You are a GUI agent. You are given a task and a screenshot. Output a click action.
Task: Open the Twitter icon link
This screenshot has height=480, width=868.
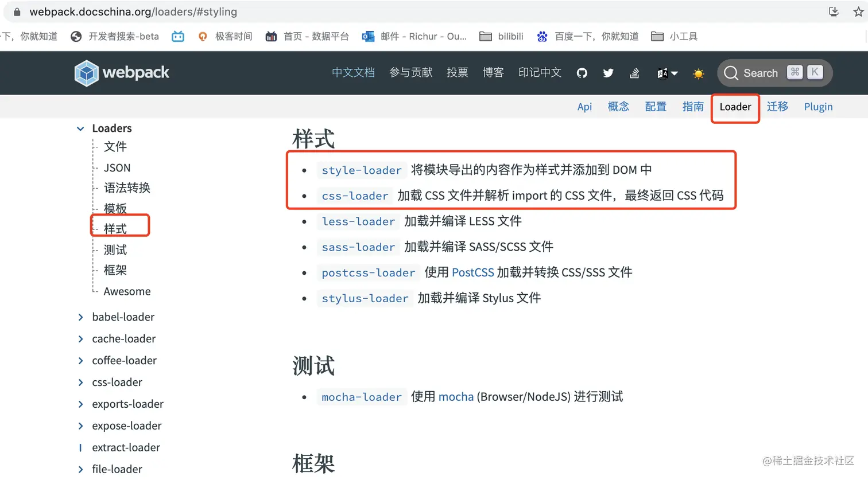(609, 73)
